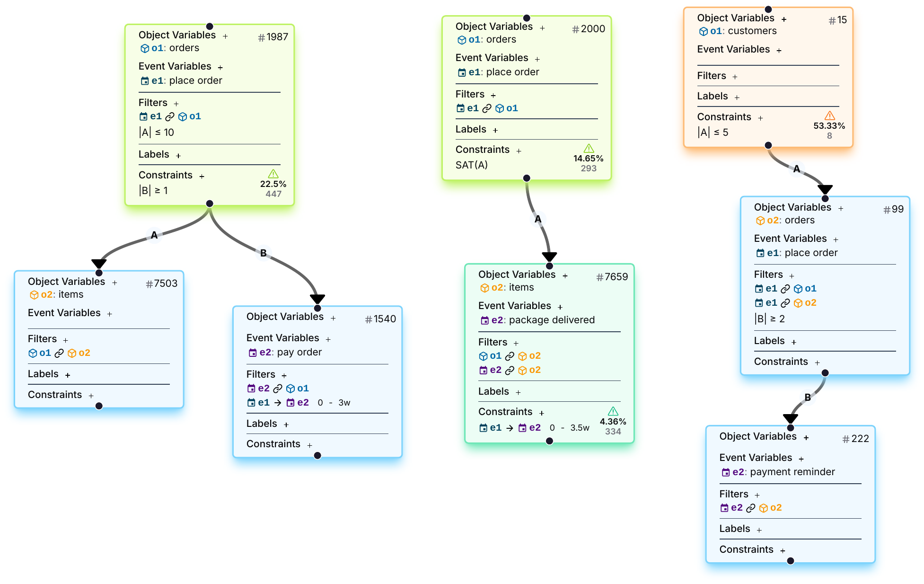Click orange warning triangle in node #15

click(x=829, y=115)
